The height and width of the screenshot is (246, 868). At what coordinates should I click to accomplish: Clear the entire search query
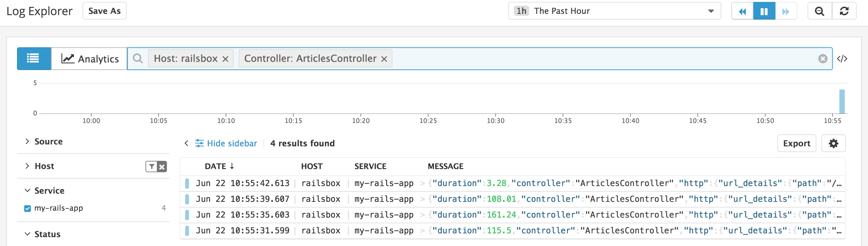click(x=823, y=59)
